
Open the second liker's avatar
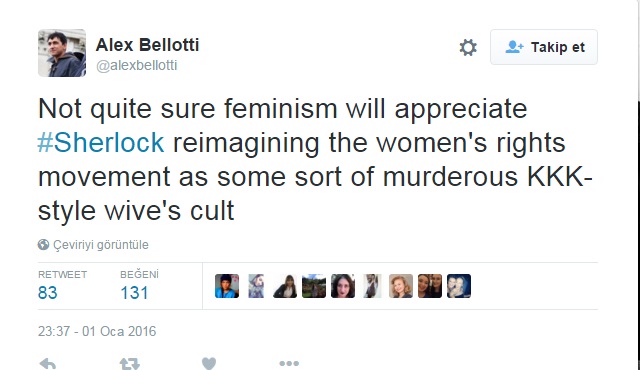click(x=256, y=286)
